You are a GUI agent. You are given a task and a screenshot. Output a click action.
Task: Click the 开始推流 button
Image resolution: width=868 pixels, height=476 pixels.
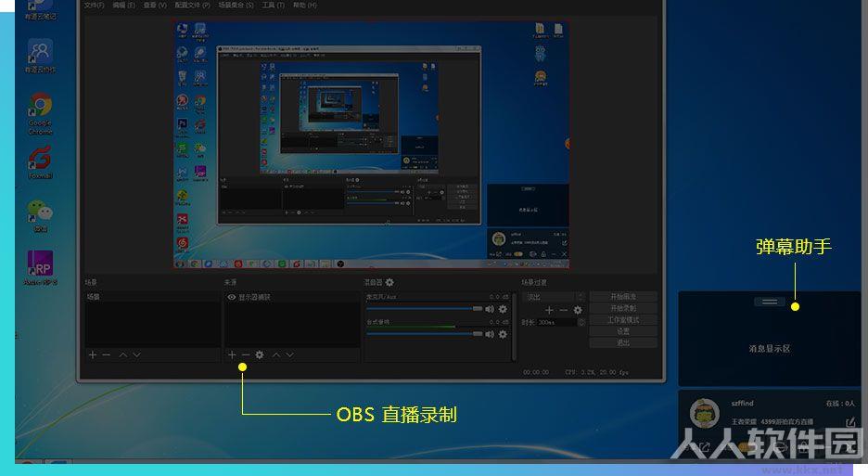(623, 297)
